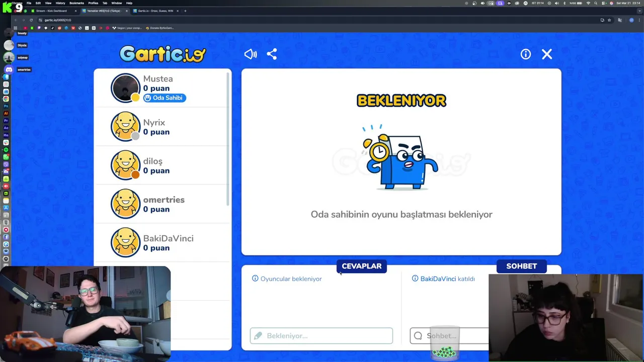Click the Bluetooth icon in menu bar
Image resolution: width=644 pixels, height=362 pixels.
565,3
